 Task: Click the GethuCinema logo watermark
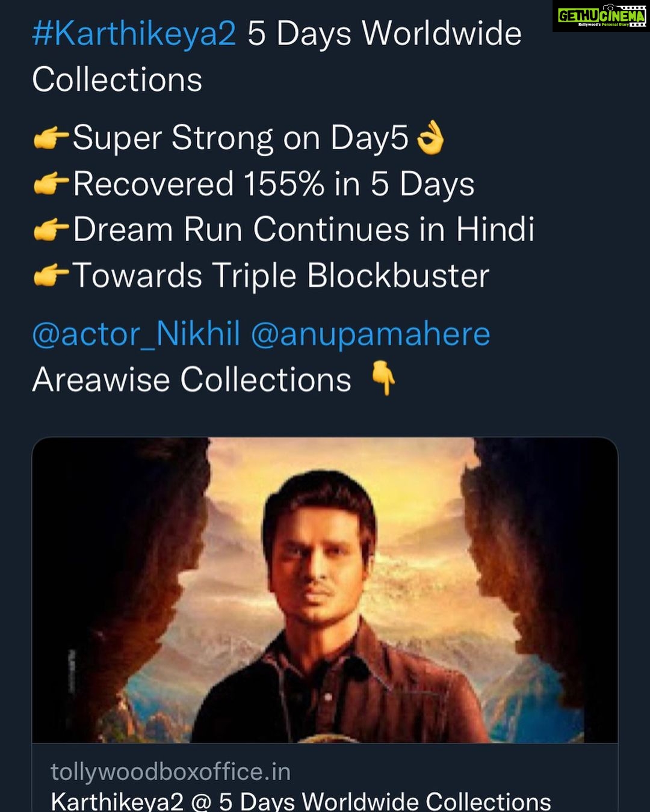601,16
